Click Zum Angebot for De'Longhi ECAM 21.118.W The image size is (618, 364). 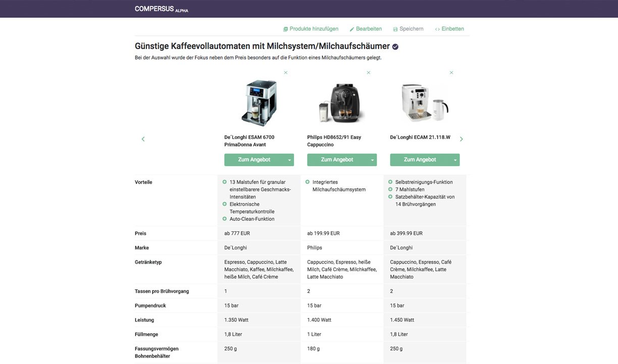click(x=420, y=160)
